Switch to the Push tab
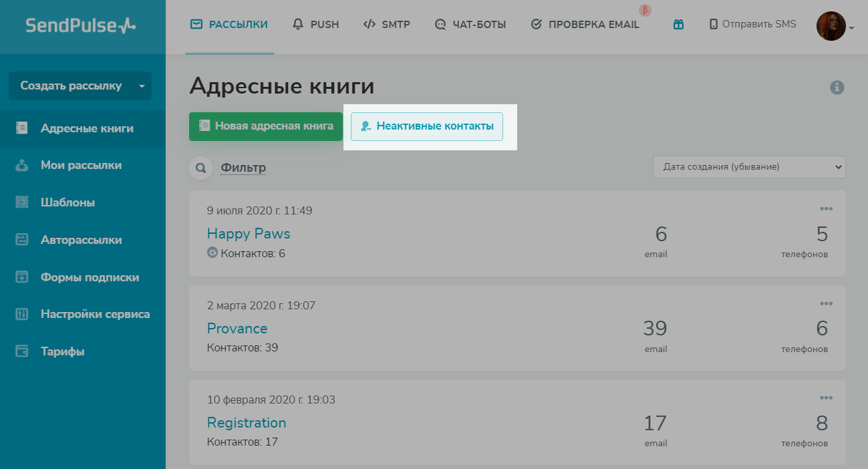This screenshot has width=868, height=469. point(316,25)
